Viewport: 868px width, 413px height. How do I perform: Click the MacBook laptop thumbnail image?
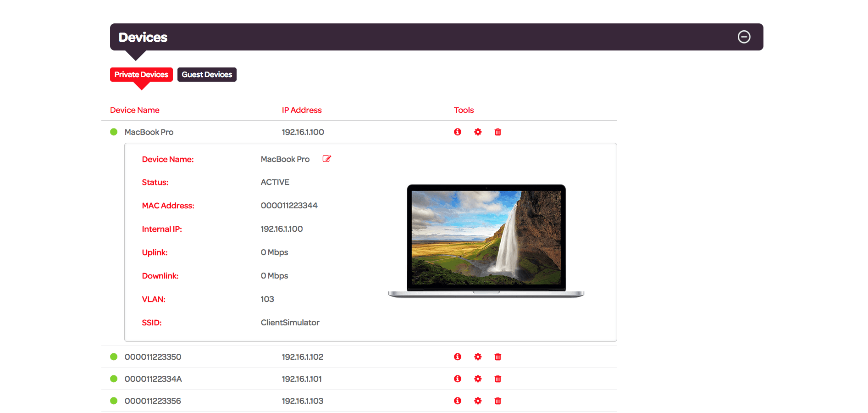coord(486,239)
